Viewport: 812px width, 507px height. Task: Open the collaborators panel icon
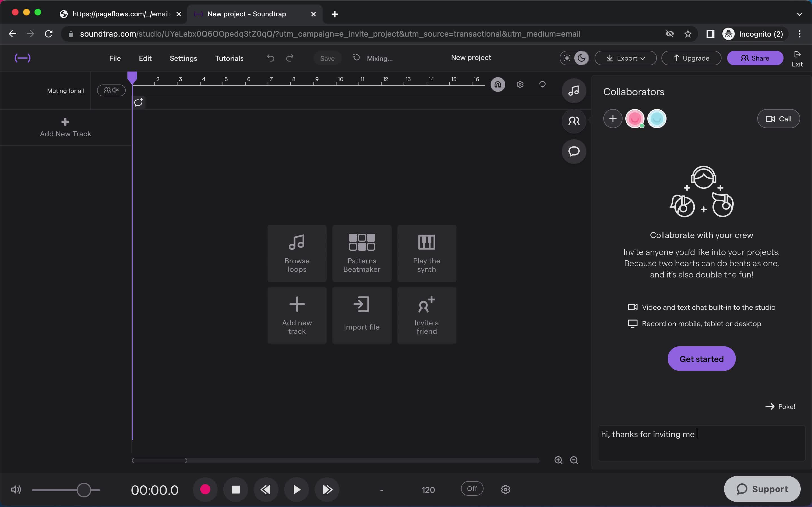tap(574, 121)
